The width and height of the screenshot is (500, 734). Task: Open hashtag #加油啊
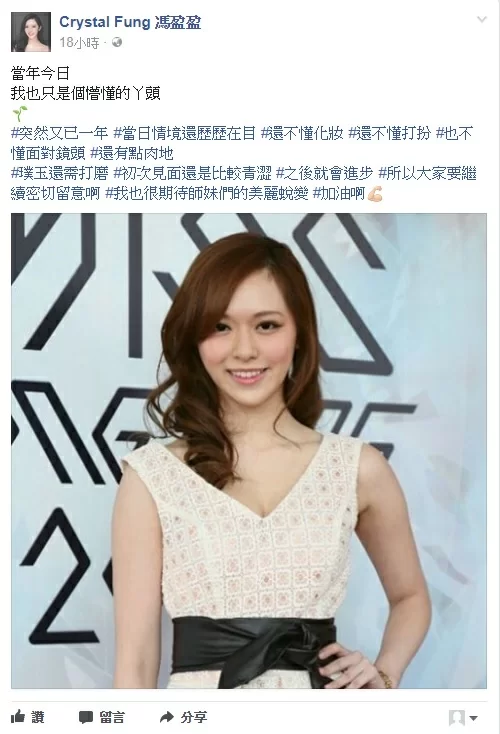click(338, 193)
